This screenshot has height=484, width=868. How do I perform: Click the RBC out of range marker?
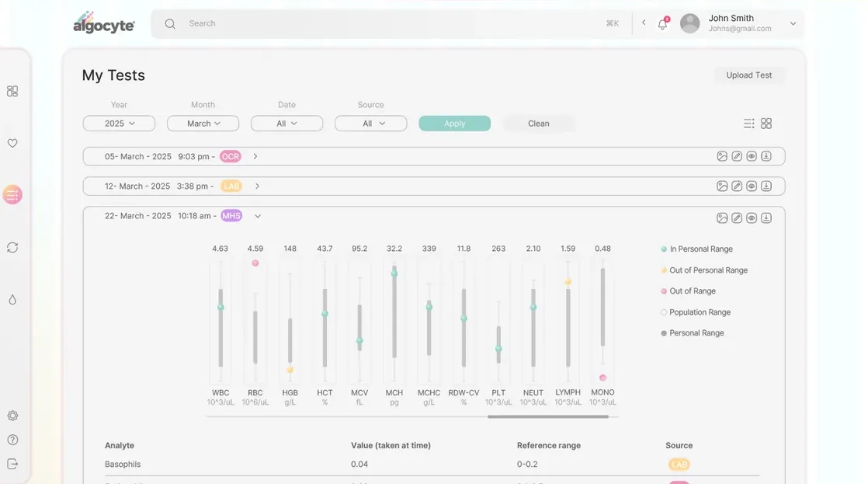pos(255,263)
